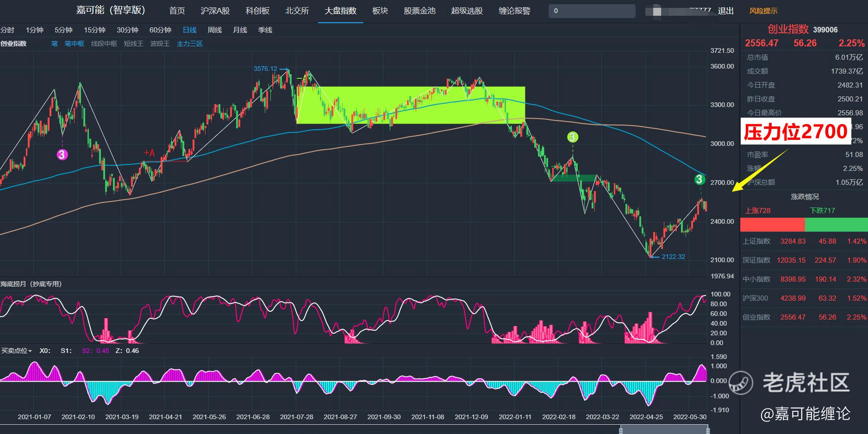
Task: Switch chart to 1分钟 period
Action: (35, 30)
